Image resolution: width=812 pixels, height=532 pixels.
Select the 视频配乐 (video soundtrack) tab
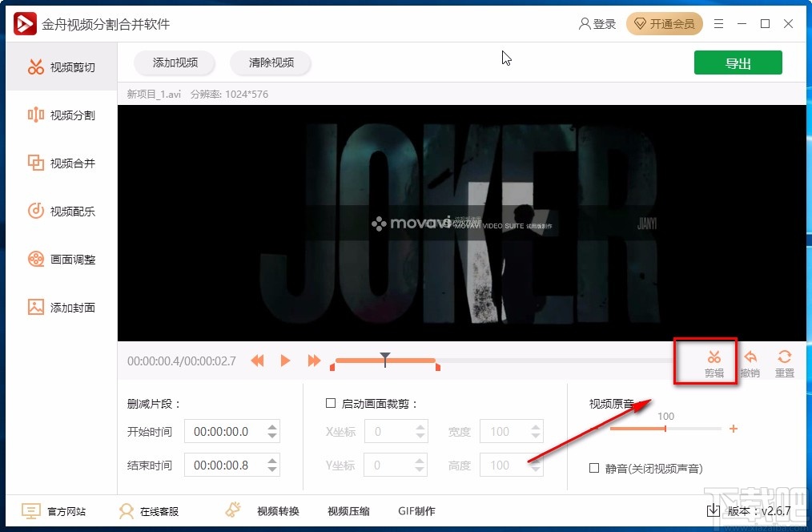point(62,211)
